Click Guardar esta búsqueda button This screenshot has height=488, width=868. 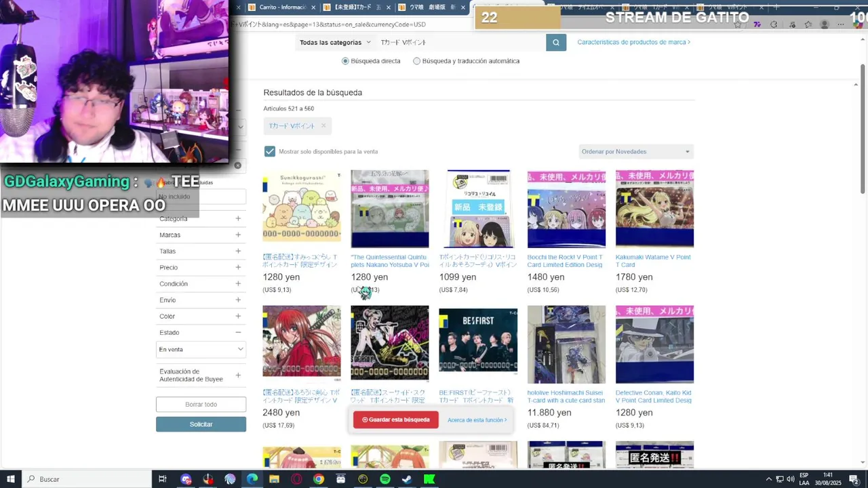pyautogui.click(x=396, y=420)
